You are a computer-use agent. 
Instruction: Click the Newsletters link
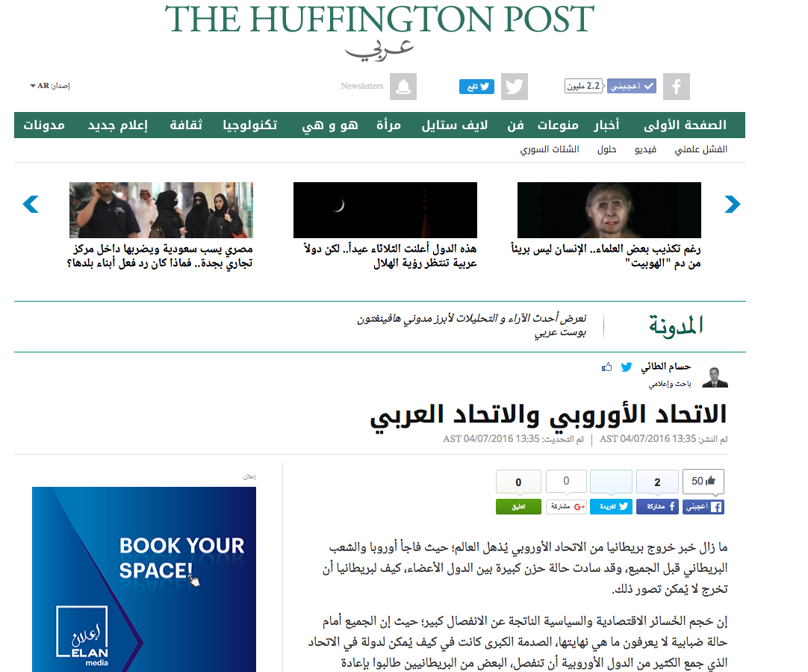click(361, 86)
